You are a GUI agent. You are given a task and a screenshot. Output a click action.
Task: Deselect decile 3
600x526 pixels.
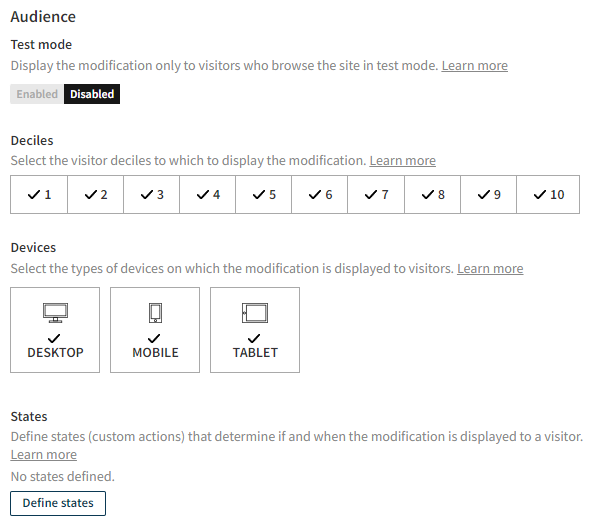pyautogui.click(x=151, y=195)
